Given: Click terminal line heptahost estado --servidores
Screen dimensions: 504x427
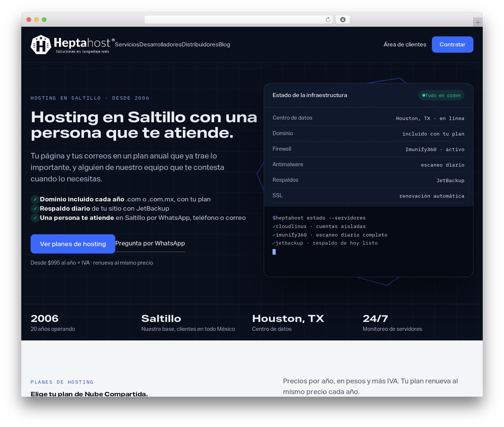Looking at the screenshot, I should [319, 218].
